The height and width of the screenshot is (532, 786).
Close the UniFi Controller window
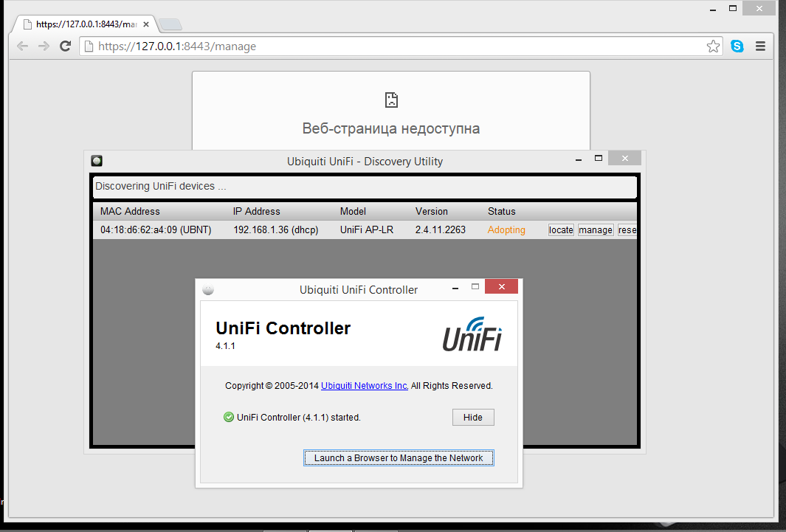coord(501,286)
